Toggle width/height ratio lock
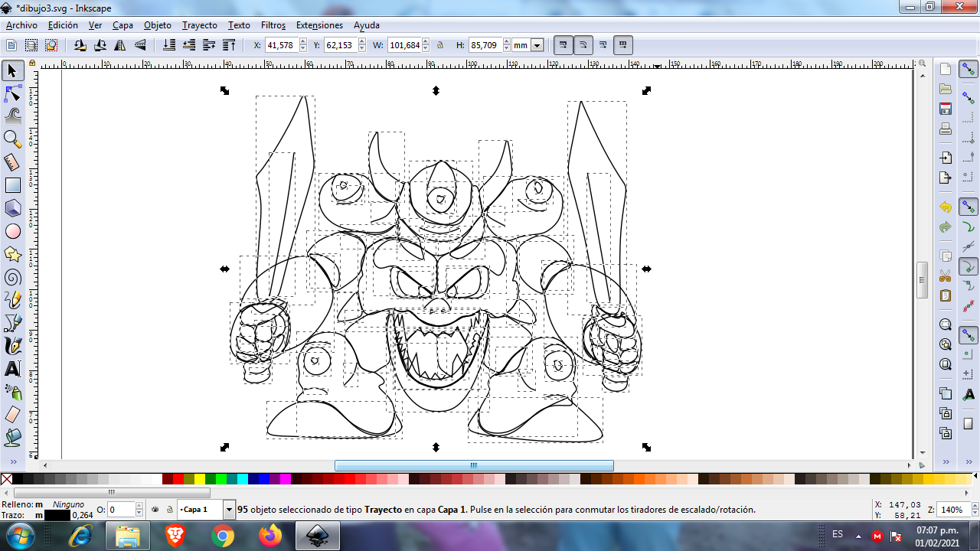980x551 pixels. (440, 45)
